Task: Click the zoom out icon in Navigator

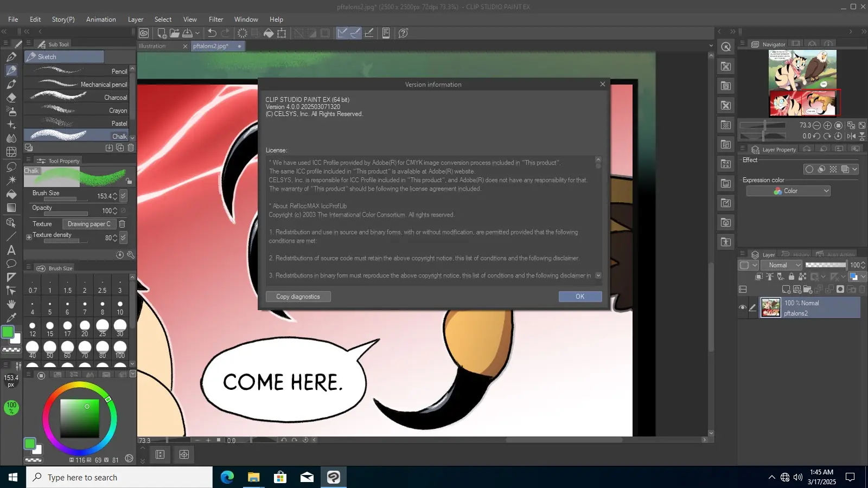Action: tap(816, 125)
